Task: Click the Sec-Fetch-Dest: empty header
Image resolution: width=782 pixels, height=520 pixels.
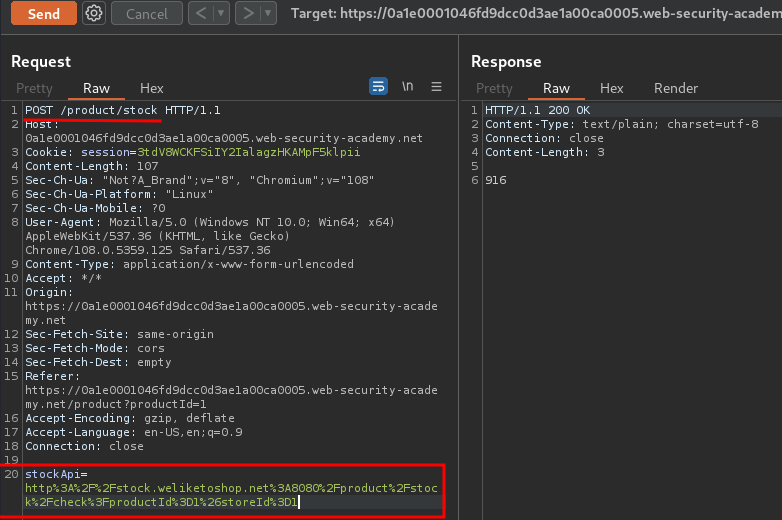Action: [98, 362]
